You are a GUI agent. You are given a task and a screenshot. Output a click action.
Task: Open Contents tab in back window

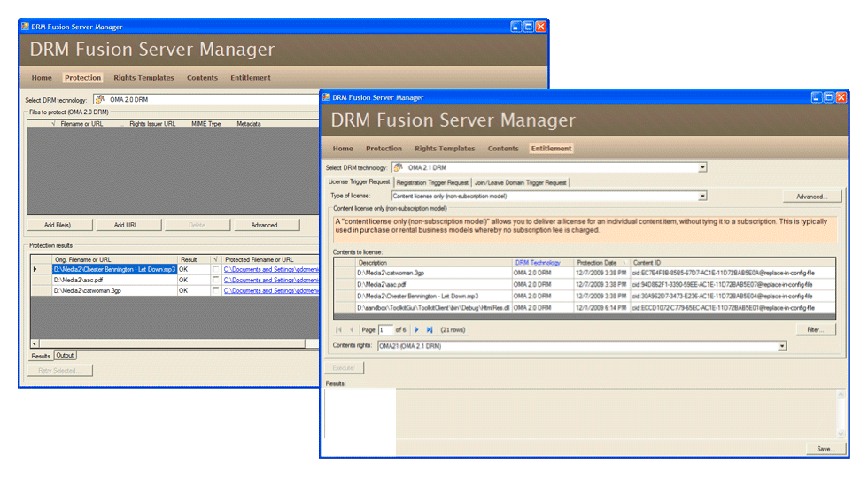click(202, 78)
